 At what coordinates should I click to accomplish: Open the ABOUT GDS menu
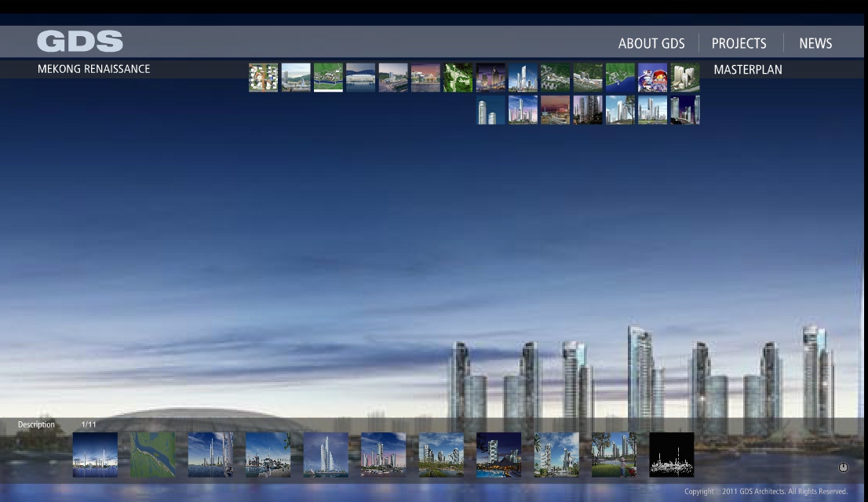pos(651,43)
